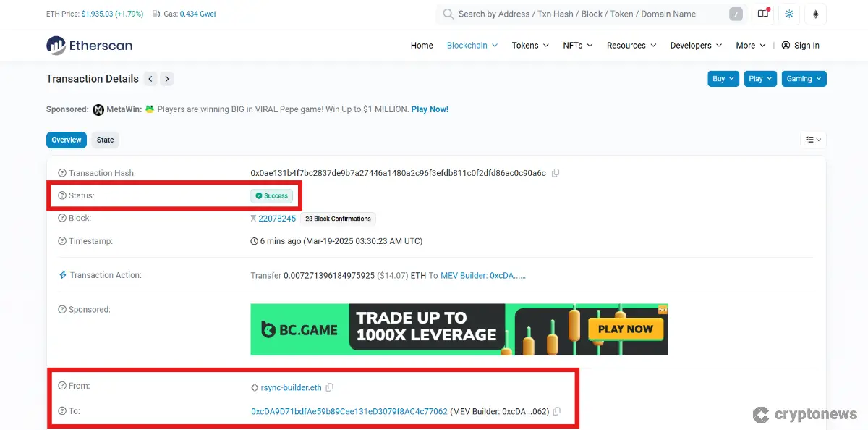The width and height of the screenshot is (868, 430).
Task: Click the clock icon beside the timestamp
Action: coord(254,241)
